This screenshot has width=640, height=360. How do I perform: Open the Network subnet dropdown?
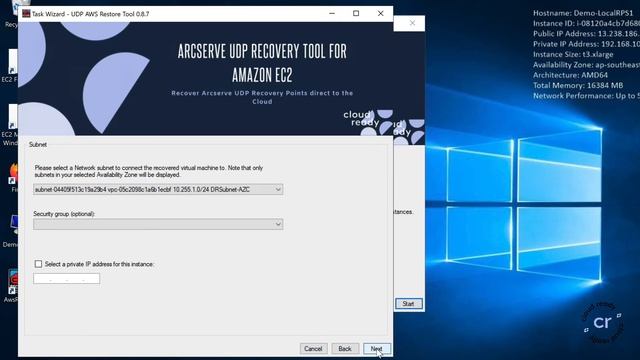tap(158, 189)
